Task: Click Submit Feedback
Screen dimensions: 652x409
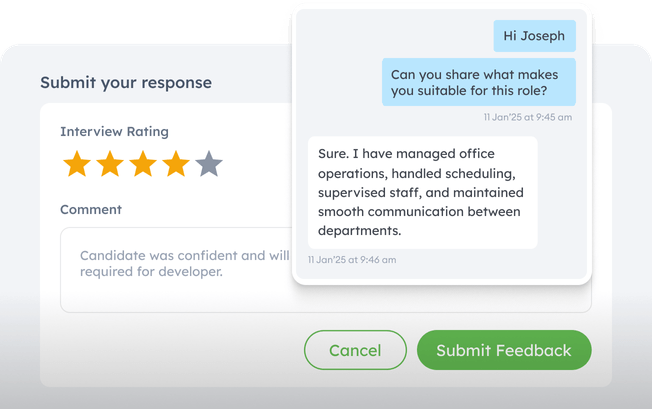Action: coord(504,350)
